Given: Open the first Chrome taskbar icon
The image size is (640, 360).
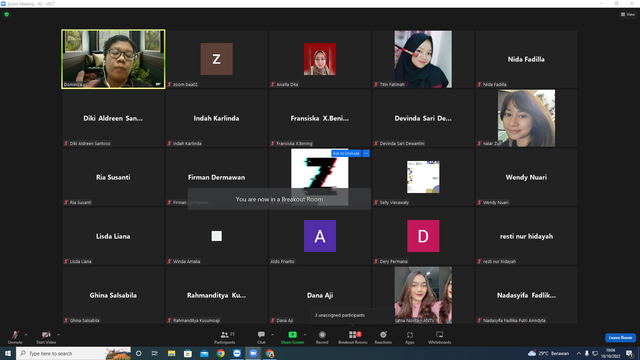Looking at the screenshot, I should tap(220, 353).
